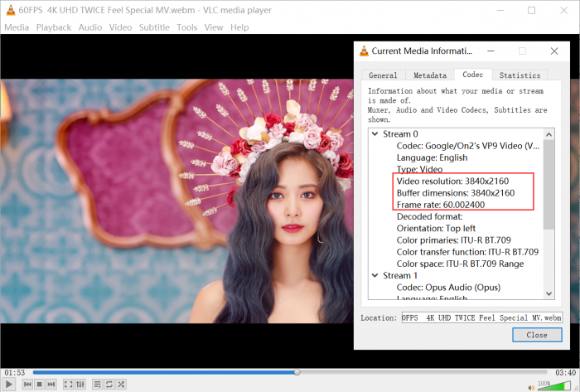This screenshot has width=580, height=392.
Task: Skip to previous media track
Action: coord(27,385)
